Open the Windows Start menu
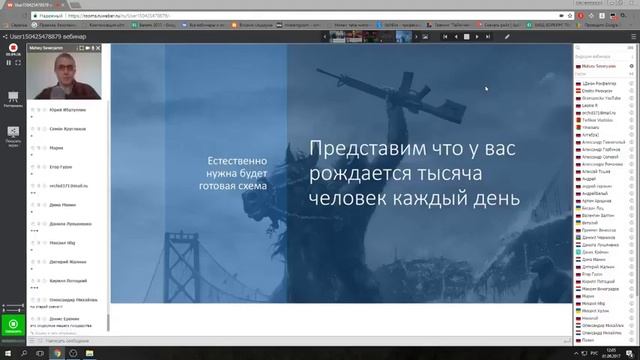Screen dimensions: 640x360 coord(7,353)
